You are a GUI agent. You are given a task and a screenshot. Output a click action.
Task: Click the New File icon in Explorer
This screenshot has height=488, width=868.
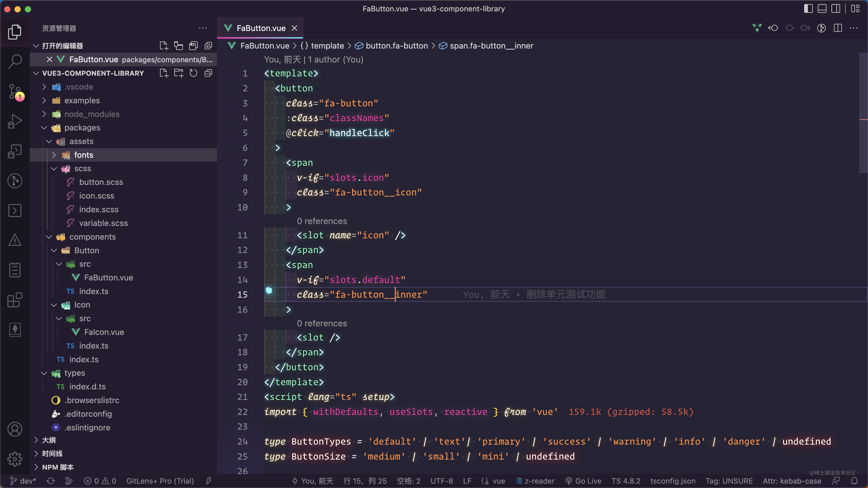tap(164, 73)
